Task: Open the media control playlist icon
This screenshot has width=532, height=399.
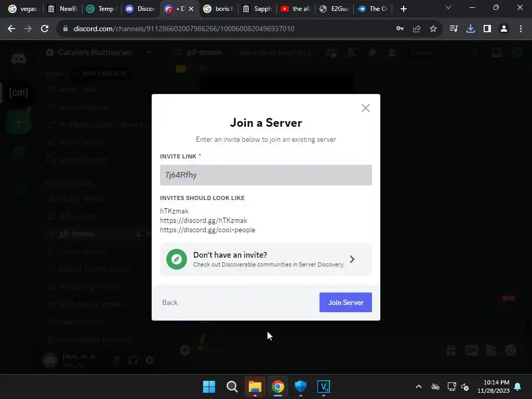Action: (454, 29)
